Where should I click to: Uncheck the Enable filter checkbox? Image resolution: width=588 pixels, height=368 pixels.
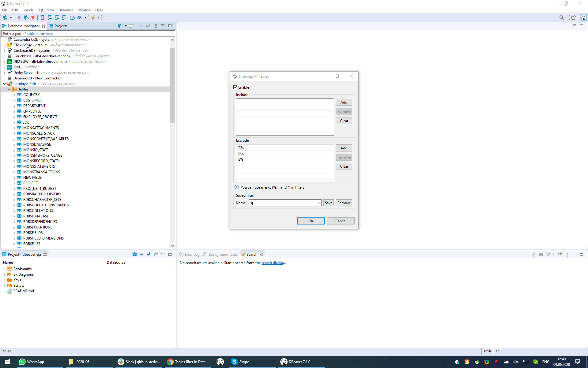(x=235, y=87)
